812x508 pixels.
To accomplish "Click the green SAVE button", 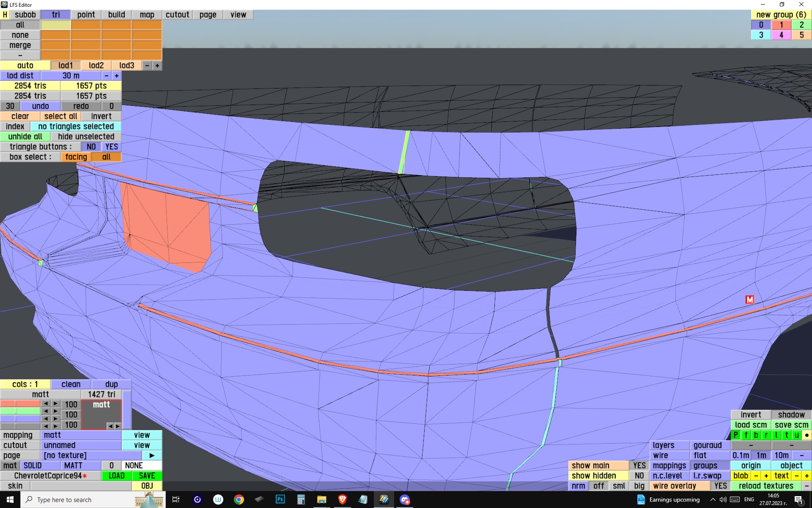I will [147, 476].
